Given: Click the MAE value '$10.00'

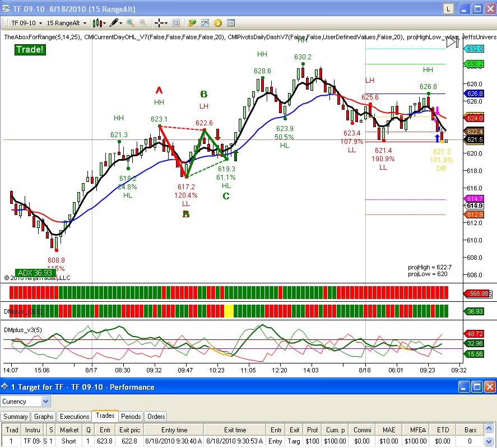Looking at the screenshot, I should [389, 441].
